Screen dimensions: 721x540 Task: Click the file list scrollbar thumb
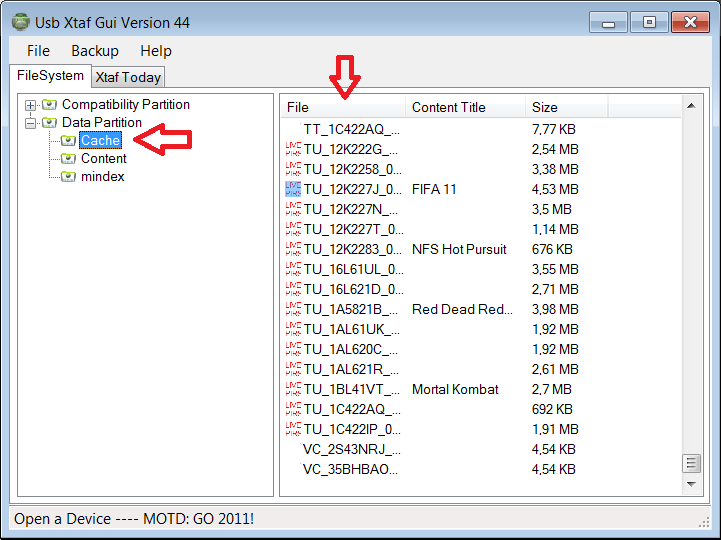pos(691,463)
